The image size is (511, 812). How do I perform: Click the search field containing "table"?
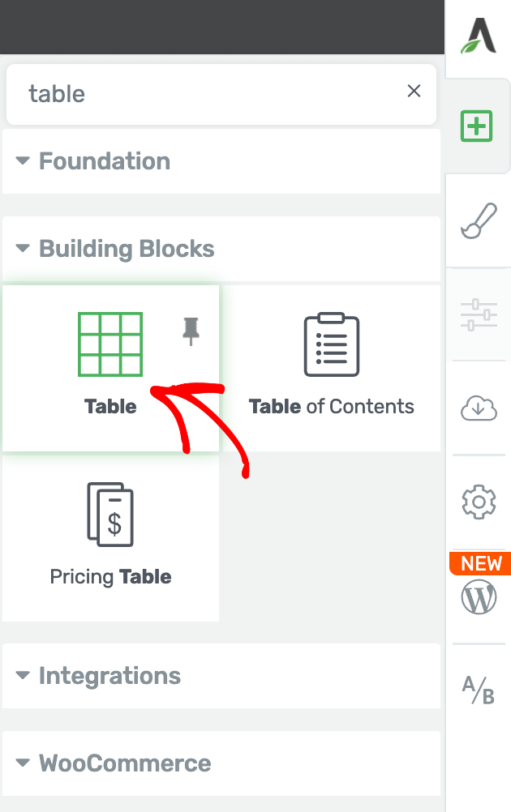pyautogui.click(x=221, y=94)
